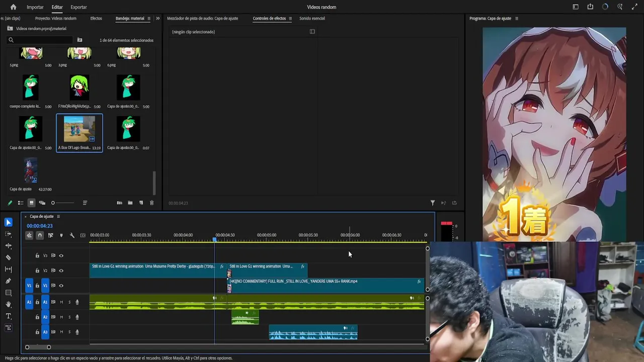The height and width of the screenshot is (362, 644).
Task: Toggle project writable green pencil icon
Action: tap(10, 203)
